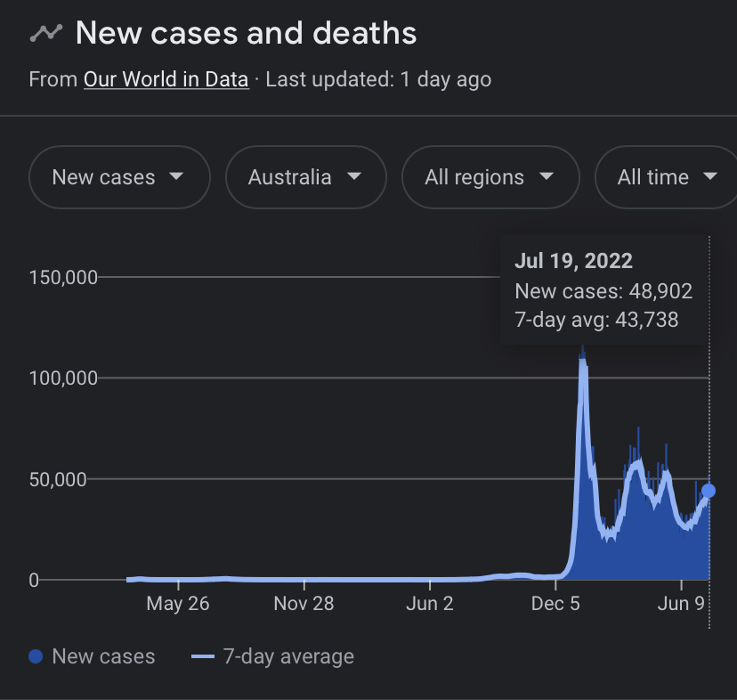Click the 150,000 y-axis label

click(63, 277)
